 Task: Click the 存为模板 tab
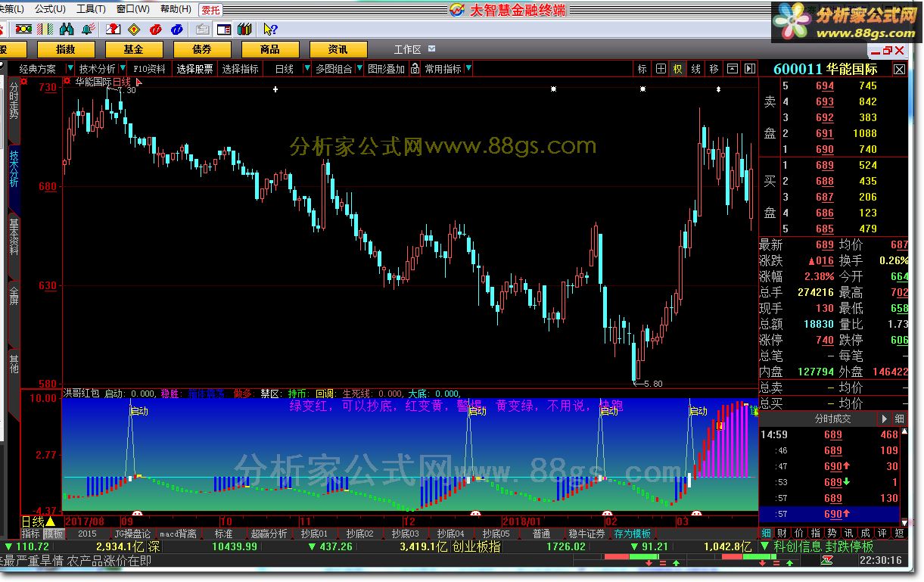click(x=633, y=534)
